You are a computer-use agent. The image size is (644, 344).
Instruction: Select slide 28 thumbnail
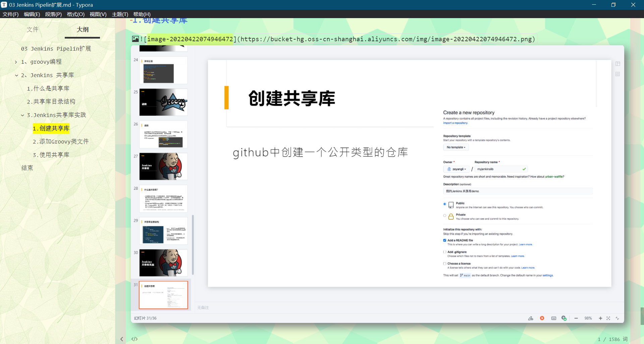(163, 198)
